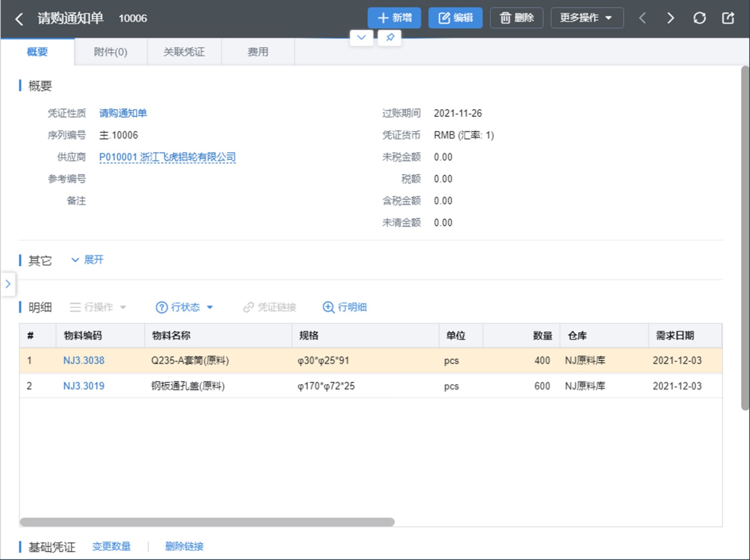Click the back arrow icon

pyautogui.click(x=19, y=19)
